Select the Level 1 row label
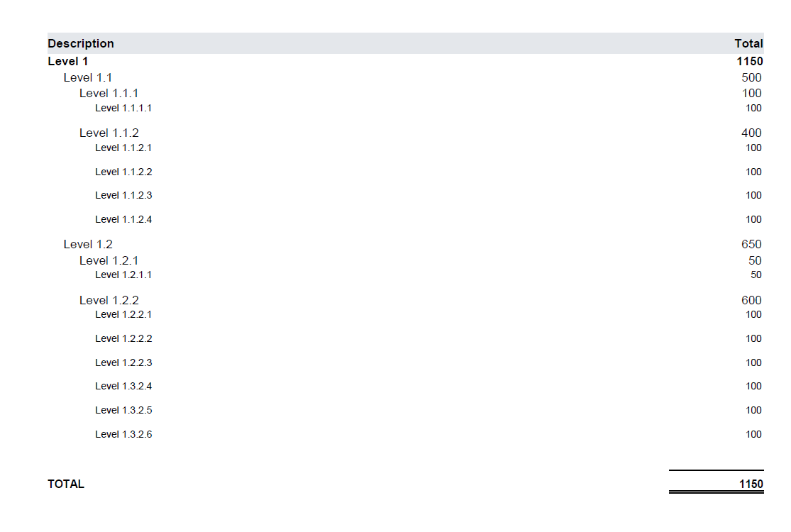The width and height of the screenshot is (791, 532). click(x=67, y=62)
